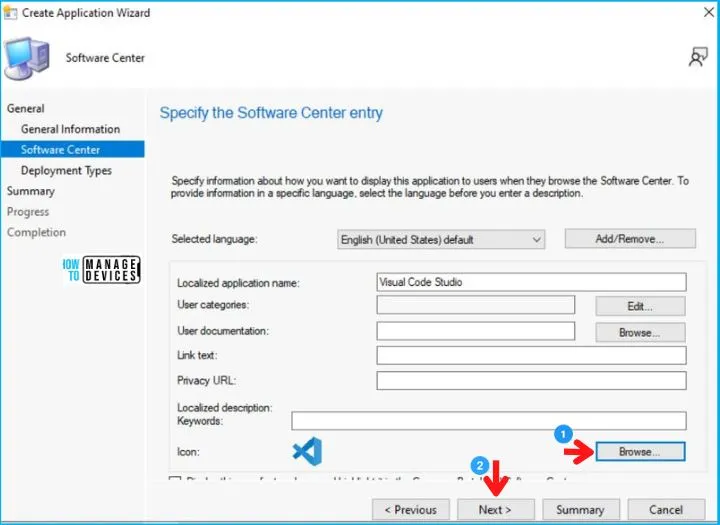Click the 'Specify the Software Center entry' heading
720x525 pixels.
point(271,113)
